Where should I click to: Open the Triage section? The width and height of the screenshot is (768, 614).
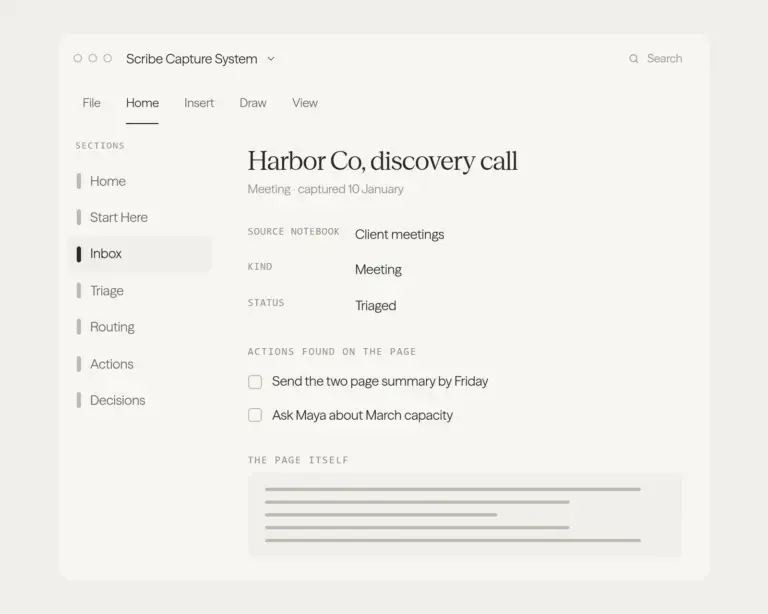click(140, 291)
